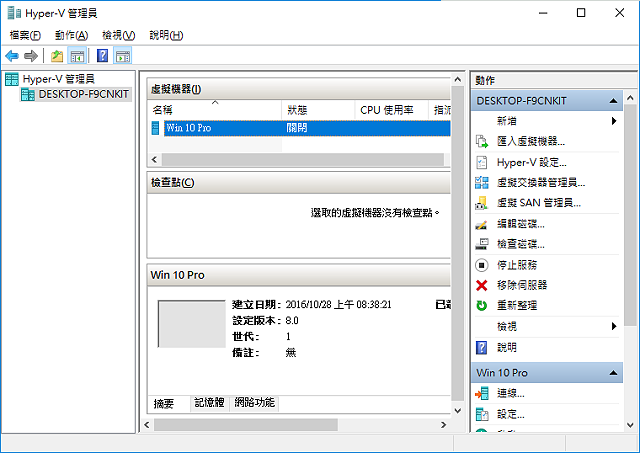Viewport: 644px width, 461px height.
Task: Open 虛擬 SAN 管理員... action
Action: coord(538,203)
